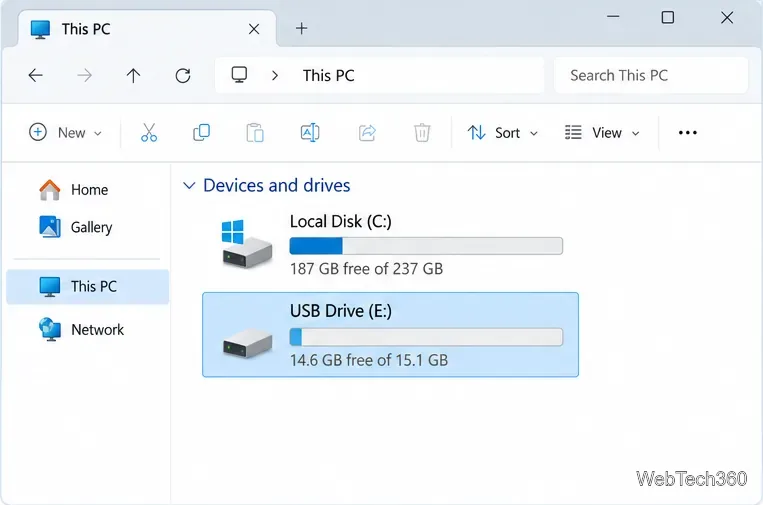Click the Home house icon in sidebar
This screenshot has width=763, height=505.
click(x=50, y=190)
